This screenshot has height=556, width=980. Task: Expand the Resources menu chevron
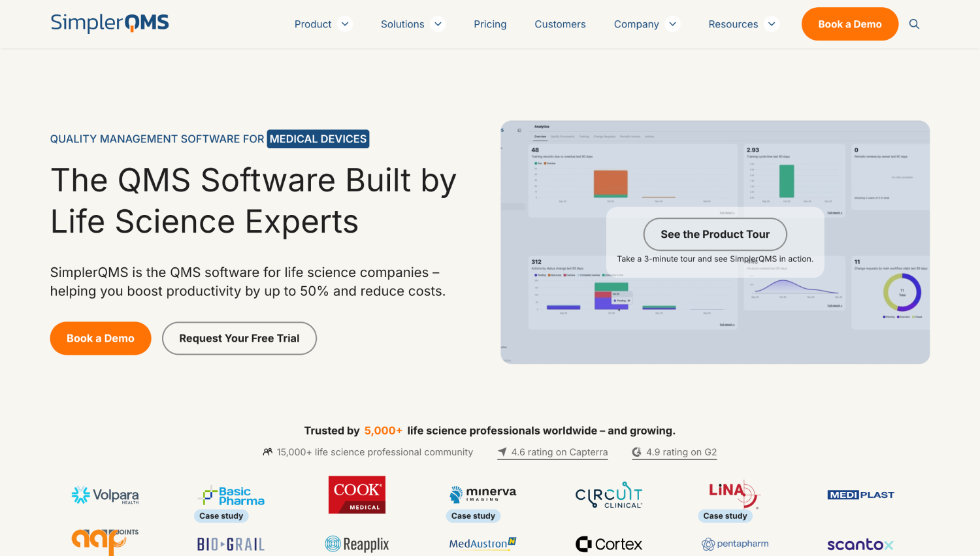(x=772, y=24)
